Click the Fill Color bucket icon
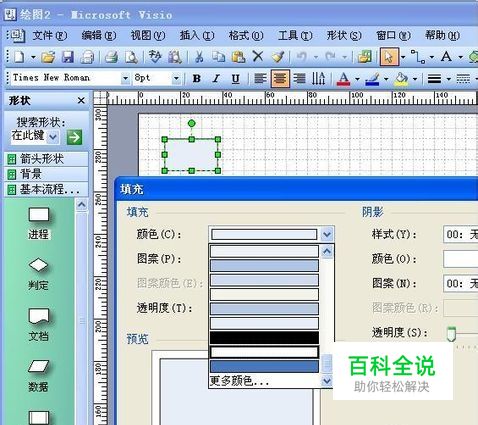 pyautogui.click(x=401, y=79)
